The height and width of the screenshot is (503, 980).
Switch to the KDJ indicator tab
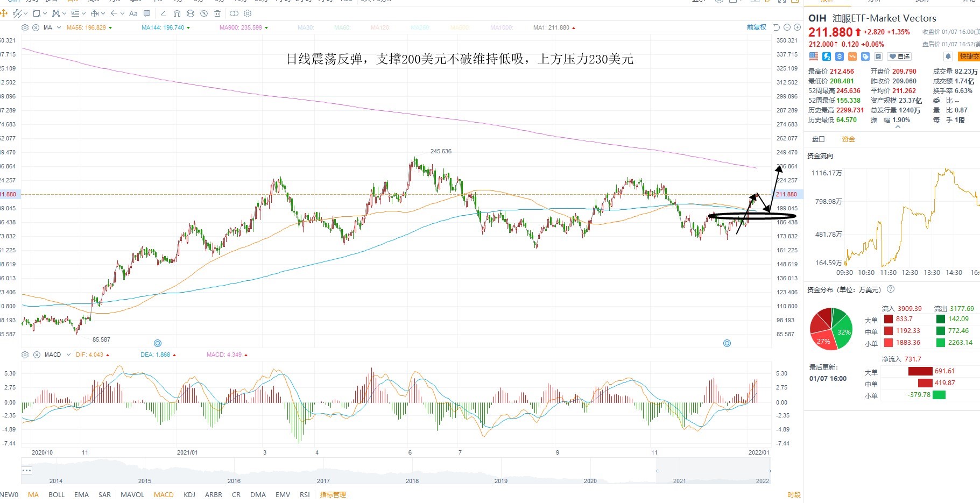coord(189,494)
